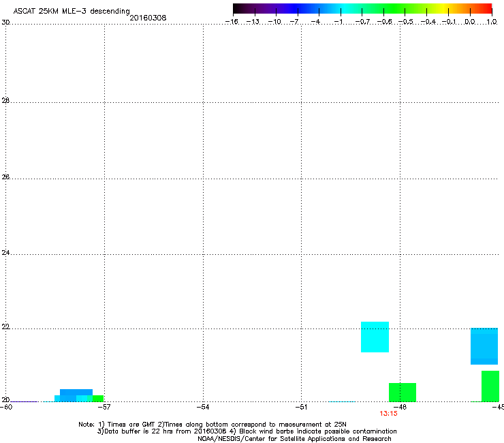Click the longitude axis label '-48'
Image resolution: width=504 pixels, height=443 pixels.
tap(400, 407)
